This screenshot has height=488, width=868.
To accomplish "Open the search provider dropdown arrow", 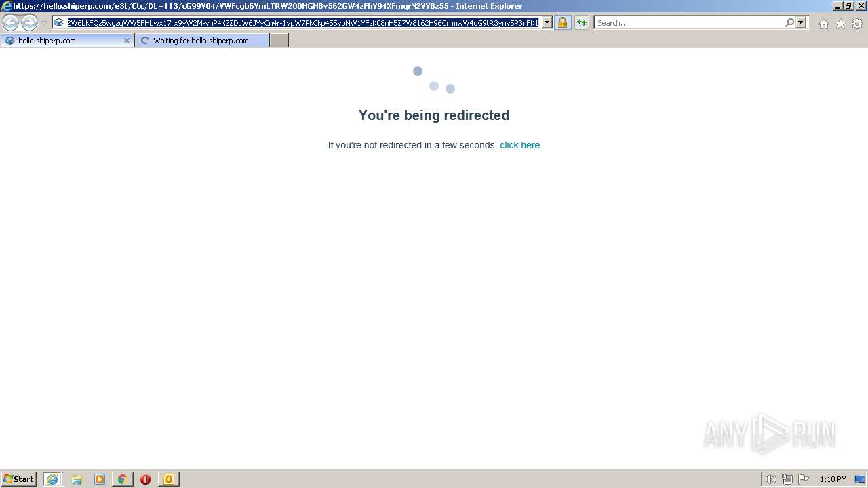I will click(x=801, y=23).
